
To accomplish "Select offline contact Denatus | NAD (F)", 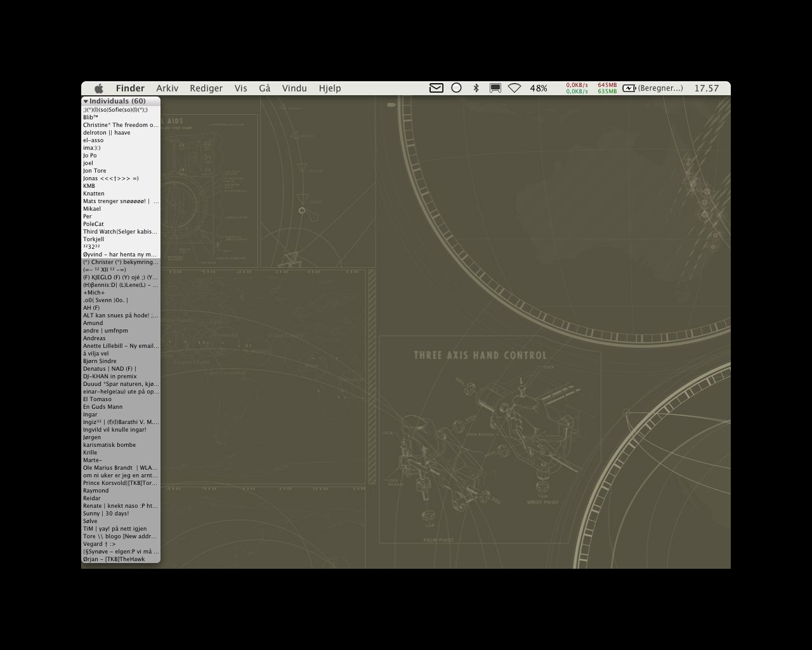I will pos(121,369).
